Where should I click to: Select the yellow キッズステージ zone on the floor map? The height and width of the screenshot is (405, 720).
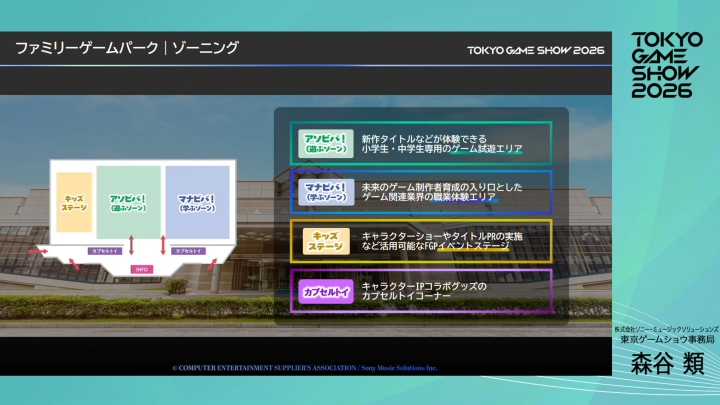74,202
